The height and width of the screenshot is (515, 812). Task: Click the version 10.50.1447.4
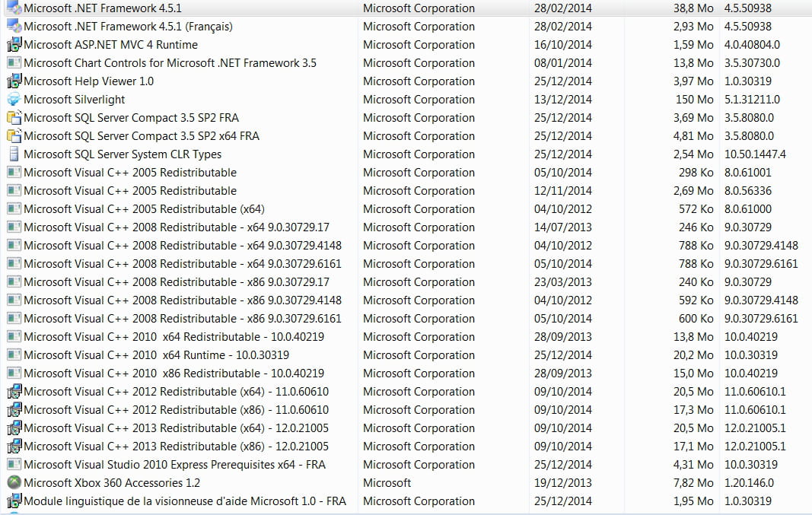click(x=755, y=154)
